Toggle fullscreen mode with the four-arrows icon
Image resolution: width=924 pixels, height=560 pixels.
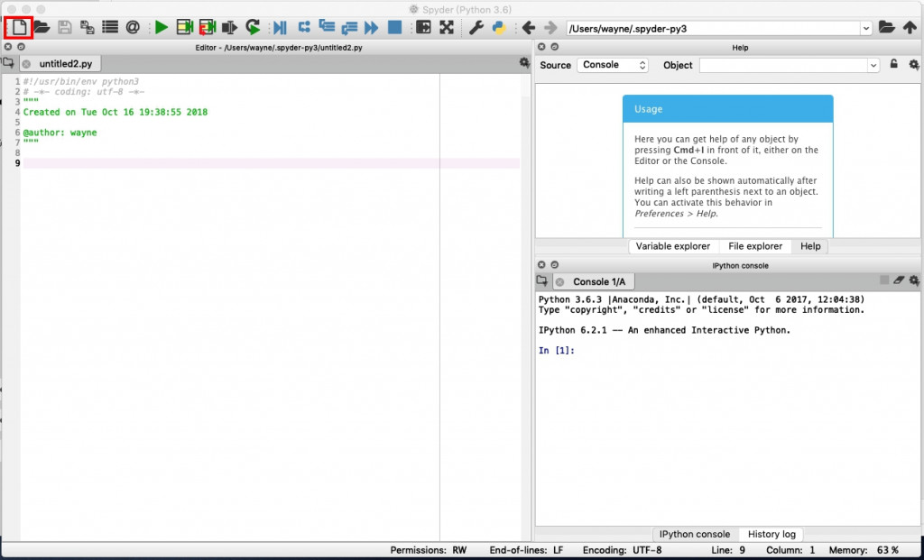click(x=446, y=27)
